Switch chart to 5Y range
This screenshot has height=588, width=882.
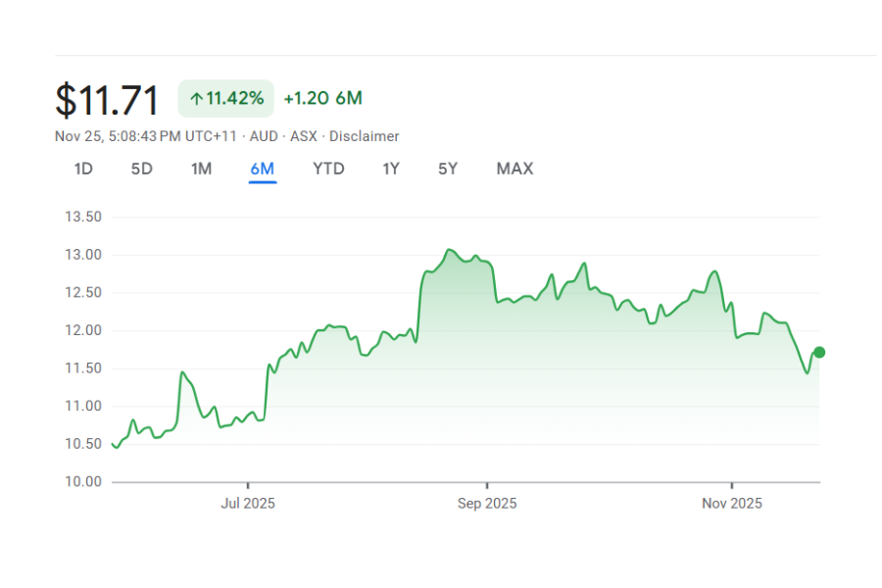pos(448,169)
